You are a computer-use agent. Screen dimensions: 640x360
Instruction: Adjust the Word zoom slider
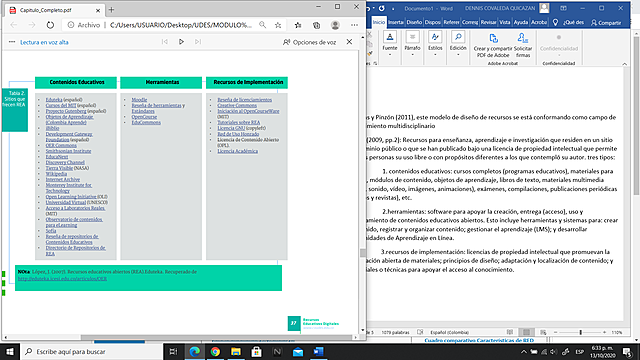click(580, 332)
